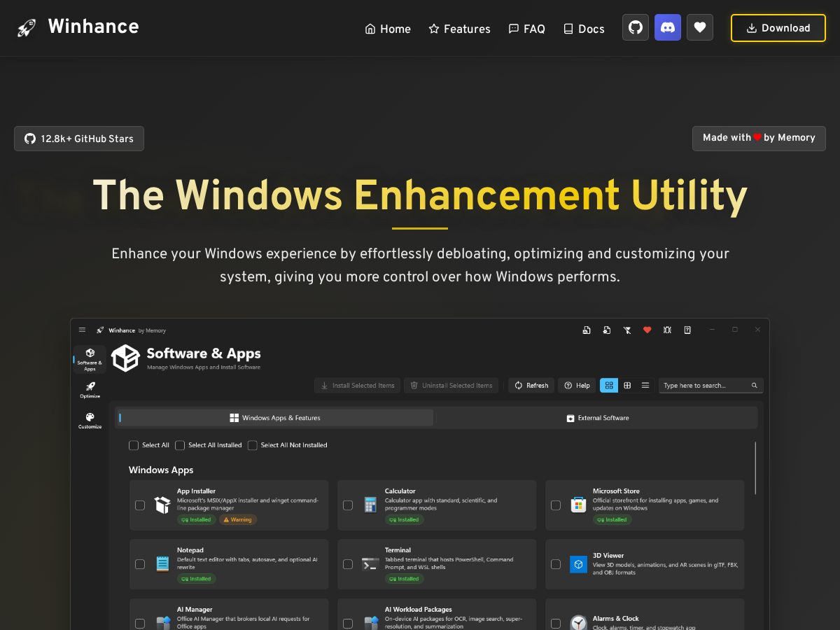This screenshot has width=840, height=630.
Task: Click the Winhance brand name link
Action: (93, 27)
